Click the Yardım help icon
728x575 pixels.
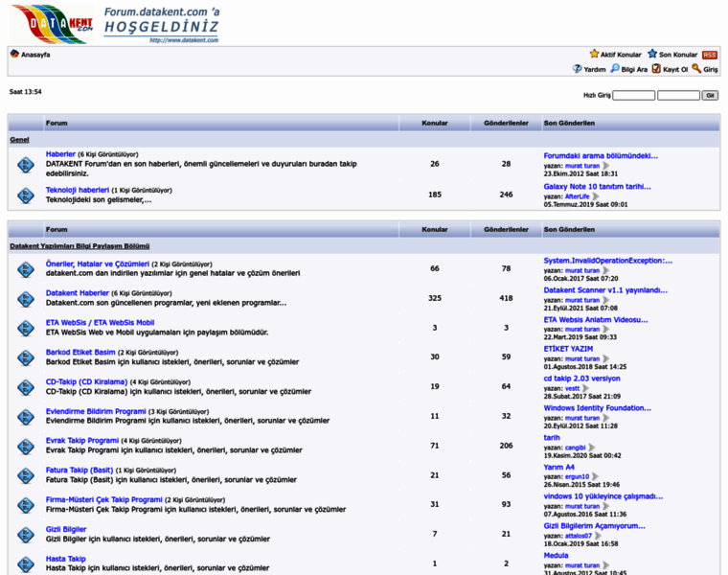tap(577, 69)
